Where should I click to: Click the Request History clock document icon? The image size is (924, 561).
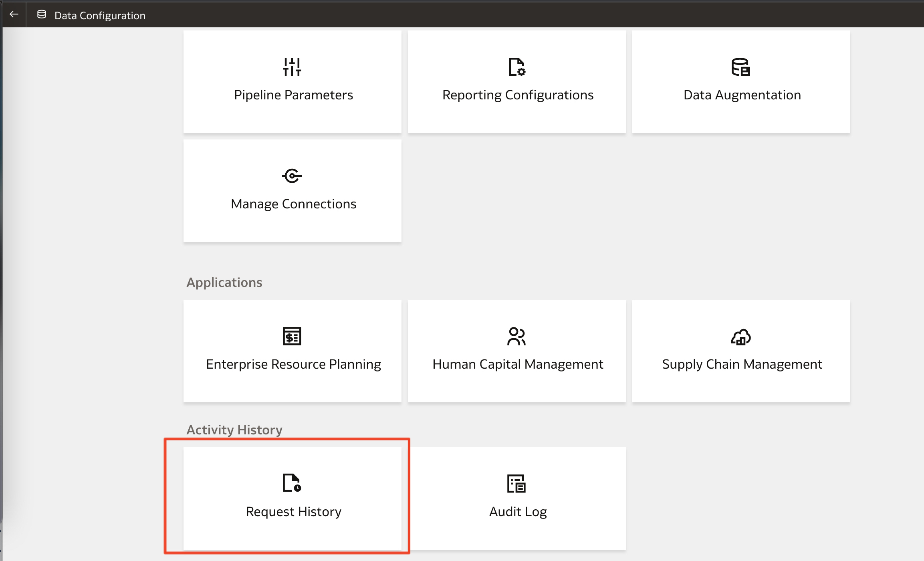click(292, 483)
